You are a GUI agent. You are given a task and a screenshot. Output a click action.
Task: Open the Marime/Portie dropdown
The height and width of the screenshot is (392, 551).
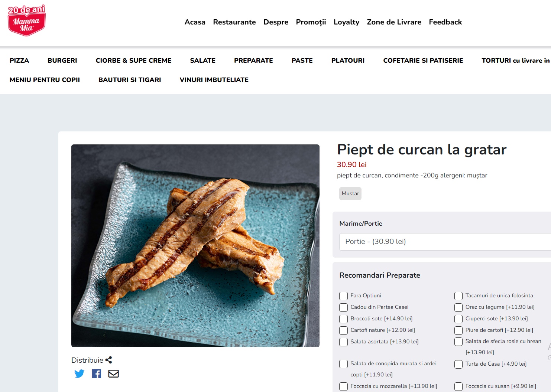445,242
